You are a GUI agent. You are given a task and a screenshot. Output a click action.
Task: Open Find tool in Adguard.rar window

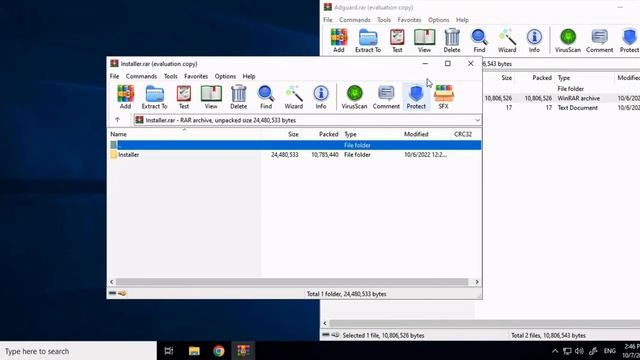(x=479, y=41)
